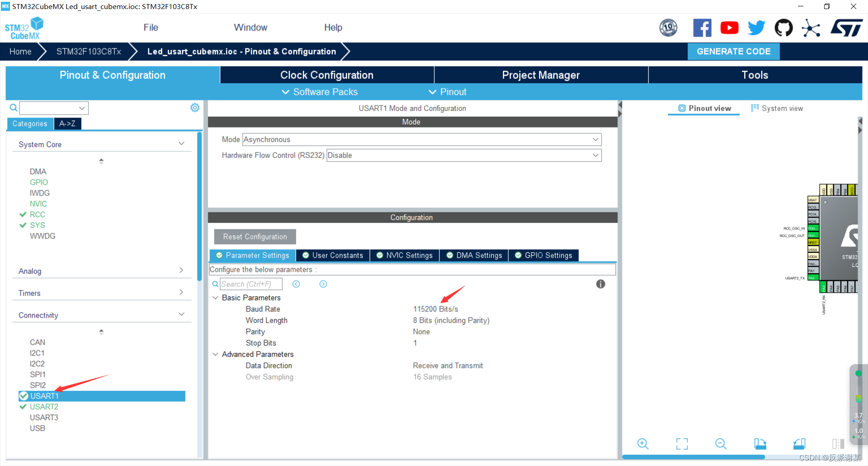Toggle split view icon in pinout toolbar

838,444
